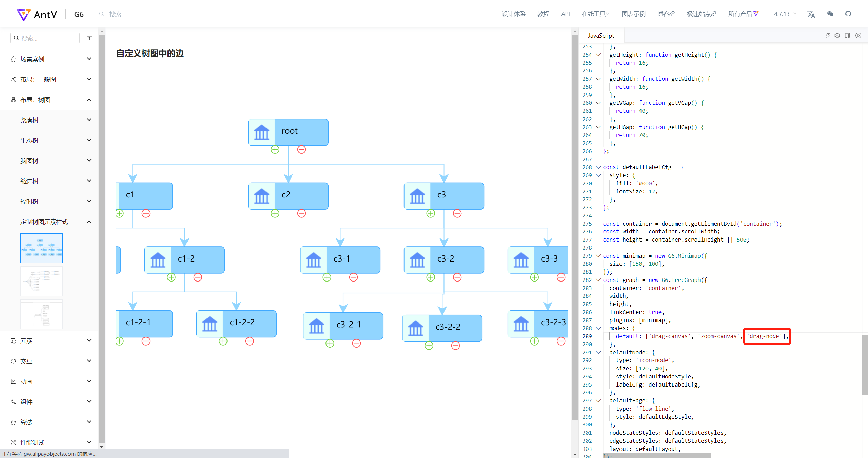This screenshot has width=868, height=458.
Task: Open the API menu item
Action: point(565,14)
